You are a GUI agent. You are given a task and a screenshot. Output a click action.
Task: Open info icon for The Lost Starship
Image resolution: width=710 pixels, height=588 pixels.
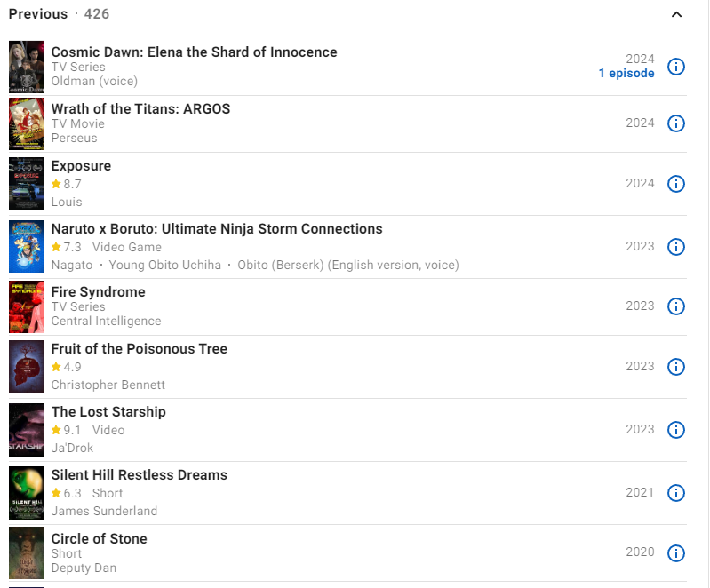click(676, 430)
